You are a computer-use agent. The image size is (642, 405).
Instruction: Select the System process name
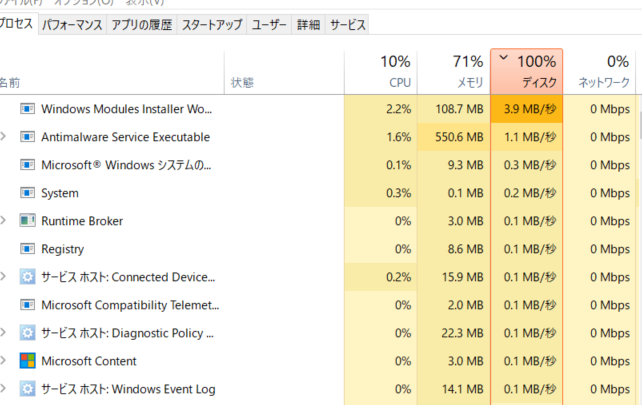pyautogui.click(x=60, y=193)
